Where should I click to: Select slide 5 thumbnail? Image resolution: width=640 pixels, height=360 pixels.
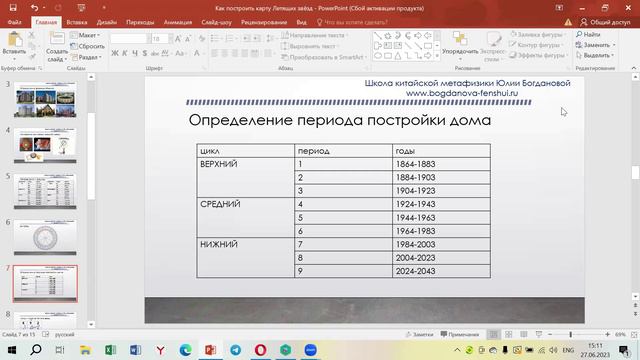click(45, 191)
